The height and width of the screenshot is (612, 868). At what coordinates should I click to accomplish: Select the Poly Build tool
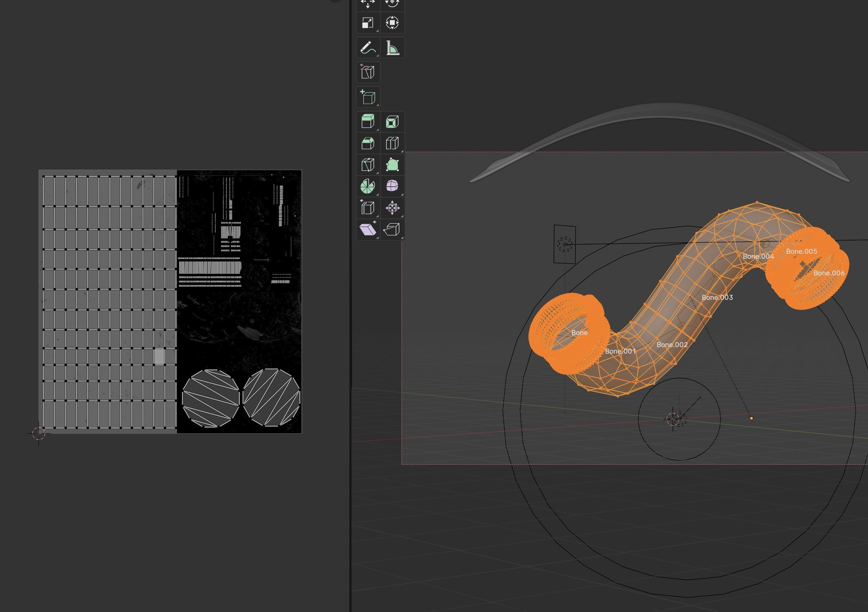tap(392, 165)
